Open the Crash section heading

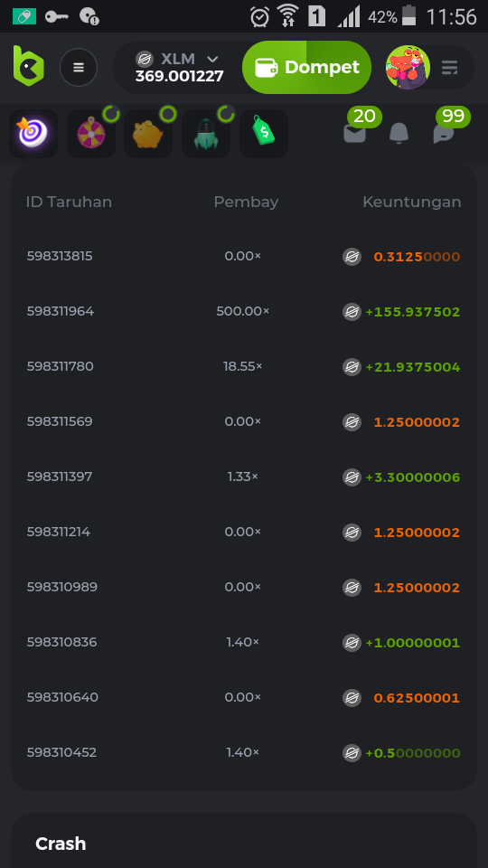61,844
